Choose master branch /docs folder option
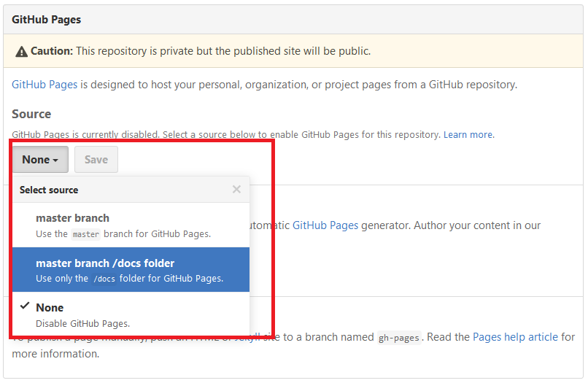This screenshot has height=383, width=588. click(x=131, y=270)
